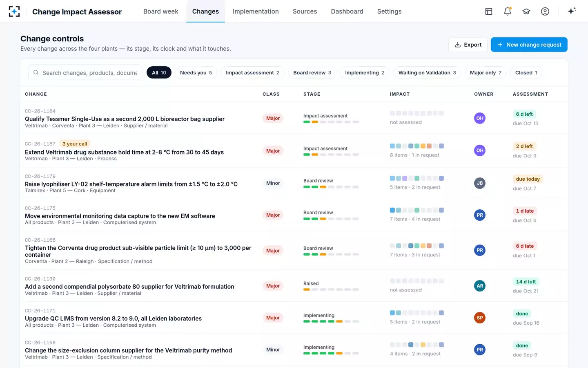Open the graduation cap learning icon
The image size is (588, 368).
pos(526,11)
